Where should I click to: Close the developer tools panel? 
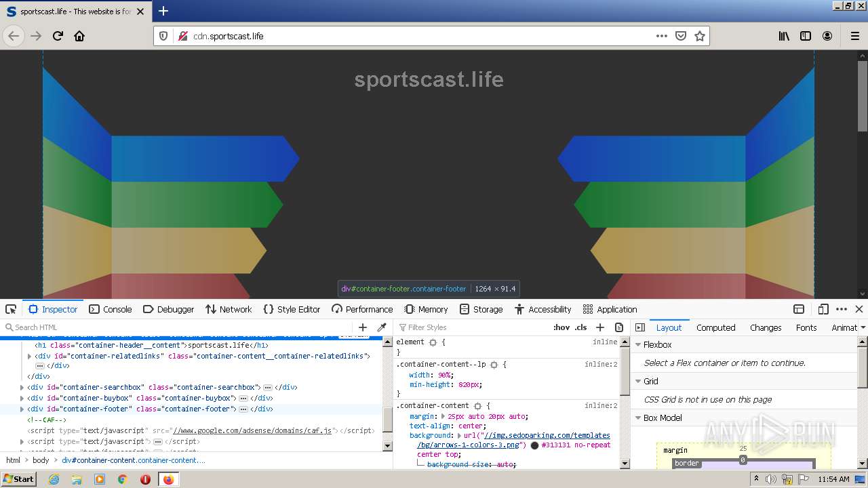(859, 309)
